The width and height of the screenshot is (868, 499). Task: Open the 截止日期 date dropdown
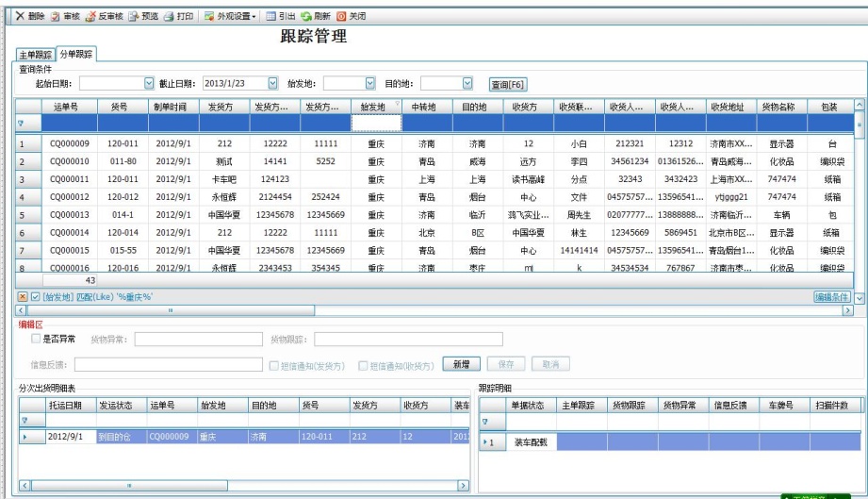[x=273, y=83]
